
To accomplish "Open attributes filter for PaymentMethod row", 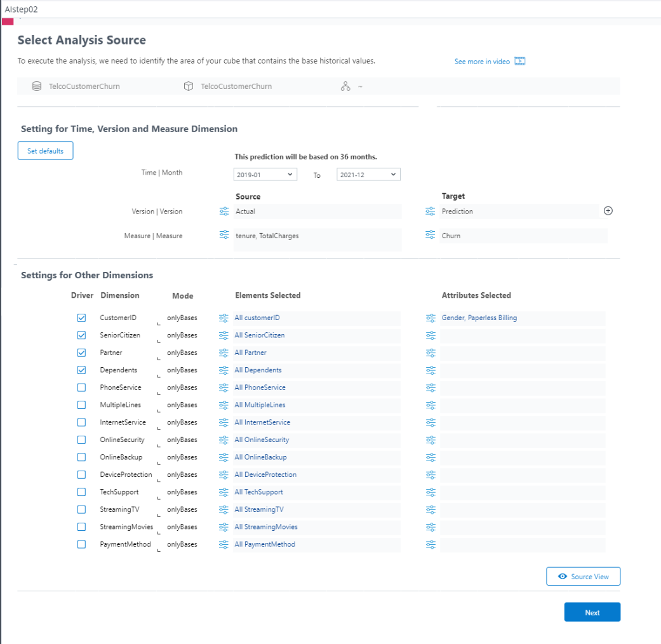I will [x=431, y=544].
